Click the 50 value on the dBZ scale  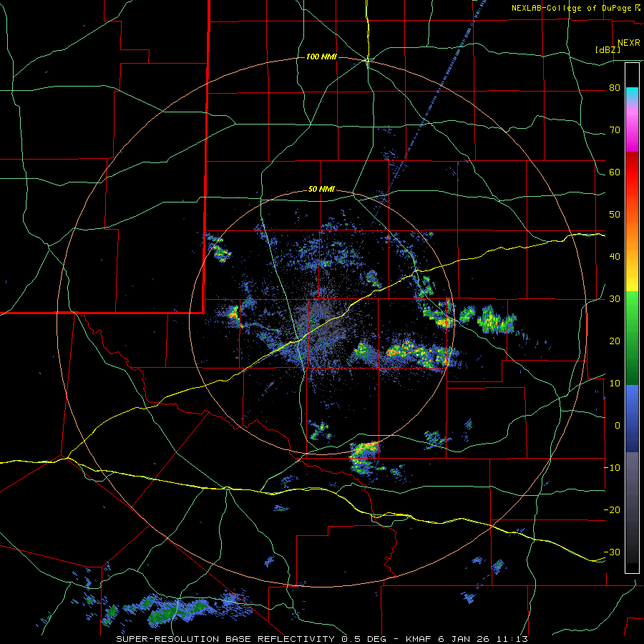615,215
